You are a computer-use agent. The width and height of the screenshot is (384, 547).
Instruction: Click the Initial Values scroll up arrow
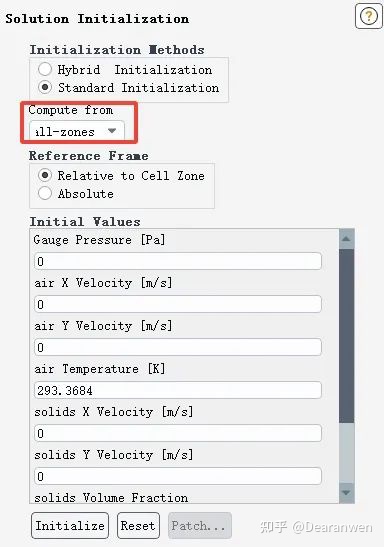[346, 239]
